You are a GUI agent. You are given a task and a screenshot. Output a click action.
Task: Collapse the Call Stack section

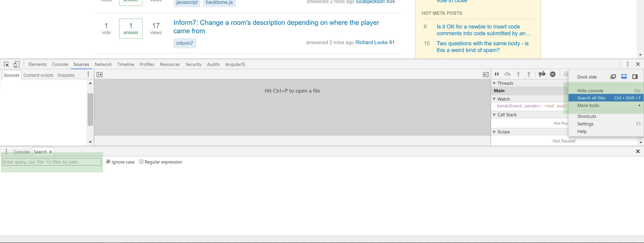point(494,115)
